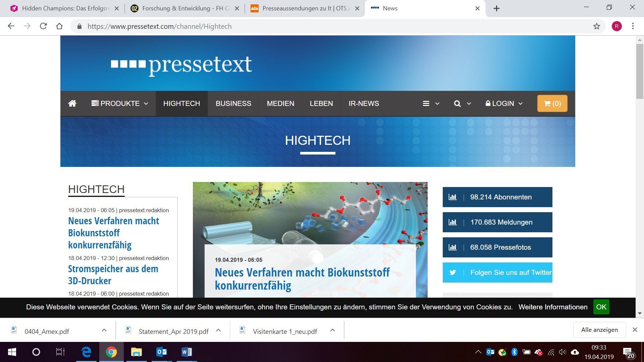The height and width of the screenshot is (362, 644).
Task: Show hidden system tray icons
Action: tap(478, 352)
